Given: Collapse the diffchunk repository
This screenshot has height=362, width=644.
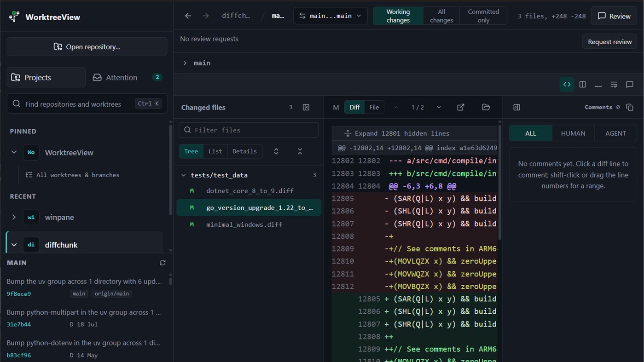Looking at the screenshot, I should pyautogui.click(x=14, y=245).
